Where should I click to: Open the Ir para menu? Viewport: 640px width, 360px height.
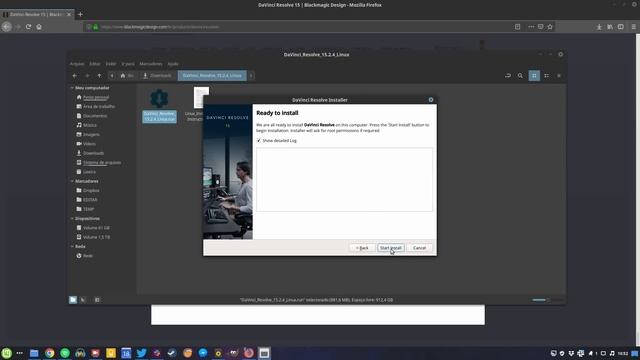(x=128, y=64)
